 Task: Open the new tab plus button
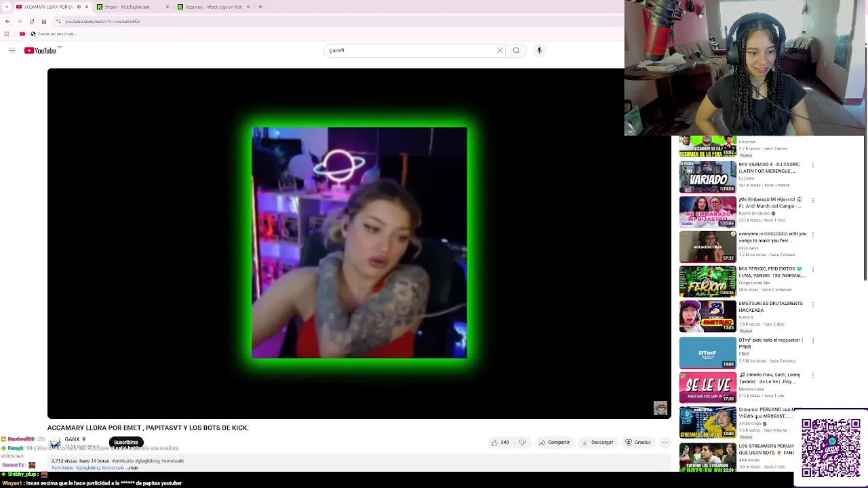click(260, 7)
